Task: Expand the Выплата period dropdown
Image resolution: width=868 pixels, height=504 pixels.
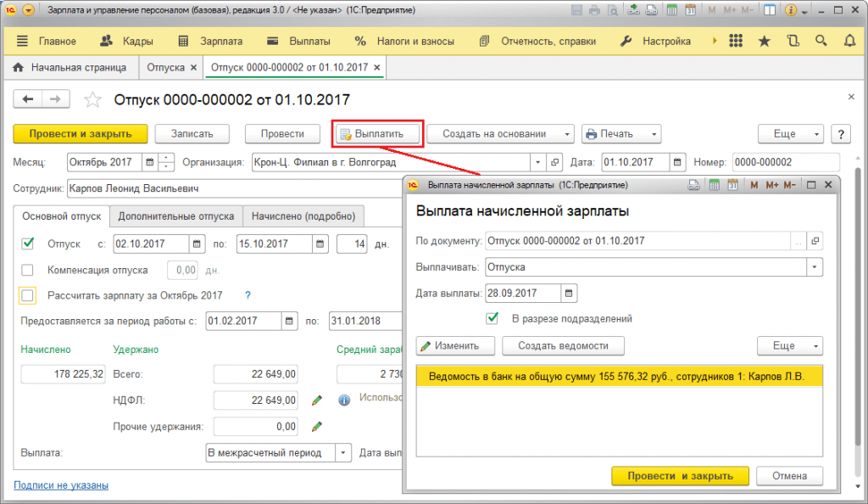Action: [343, 453]
